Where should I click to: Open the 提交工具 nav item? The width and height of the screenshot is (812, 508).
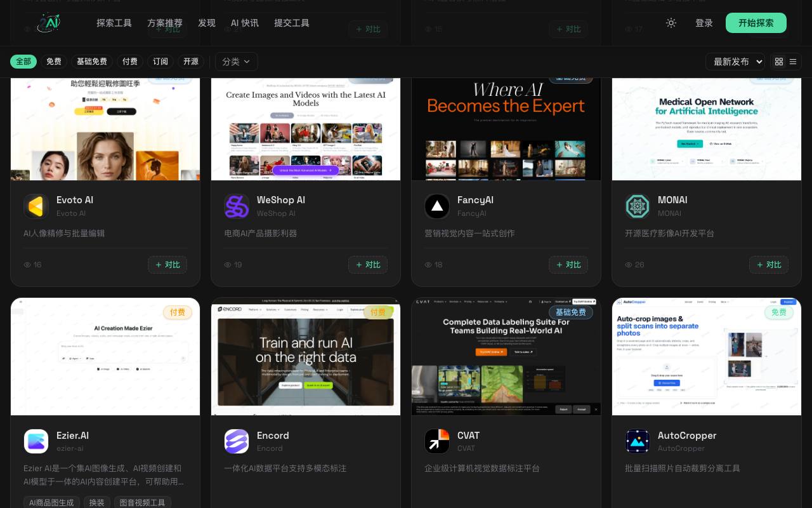[x=292, y=23]
